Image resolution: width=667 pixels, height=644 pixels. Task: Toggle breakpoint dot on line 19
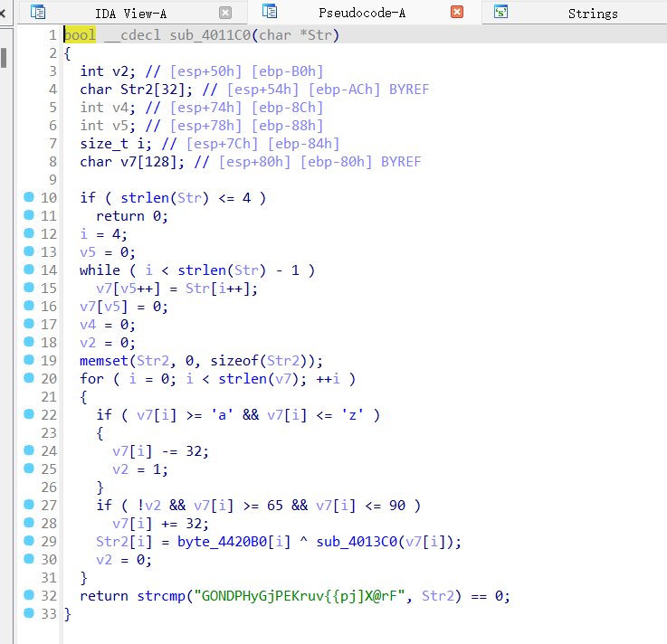tap(28, 360)
